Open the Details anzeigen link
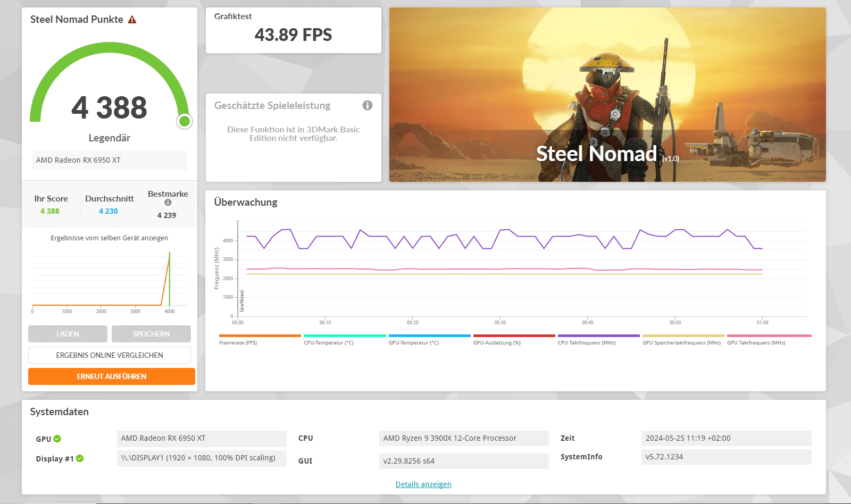The width and height of the screenshot is (851, 504). (423, 484)
